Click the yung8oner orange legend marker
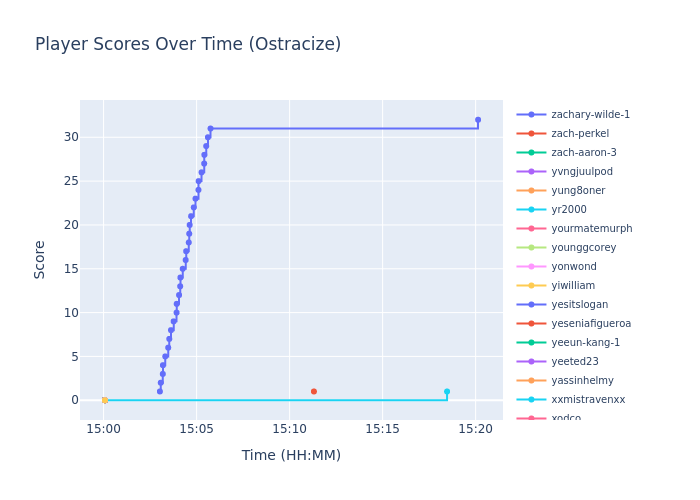700x500 pixels. click(x=531, y=191)
